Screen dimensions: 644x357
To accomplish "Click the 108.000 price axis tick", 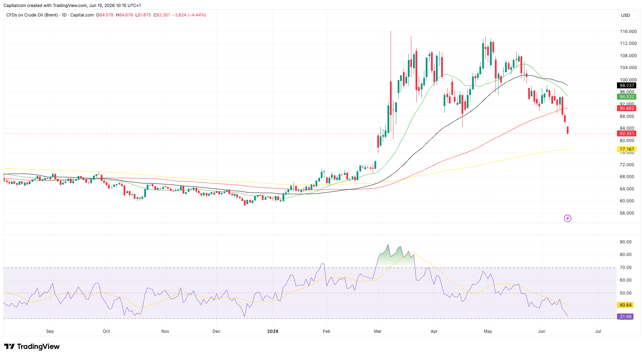I will tap(628, 56).
